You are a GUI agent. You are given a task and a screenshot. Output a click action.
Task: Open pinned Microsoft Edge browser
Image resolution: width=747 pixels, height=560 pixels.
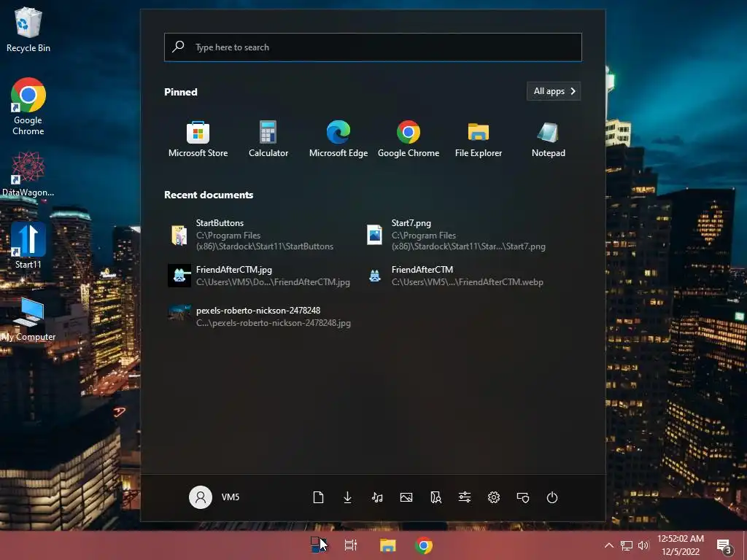pos(338,139)
